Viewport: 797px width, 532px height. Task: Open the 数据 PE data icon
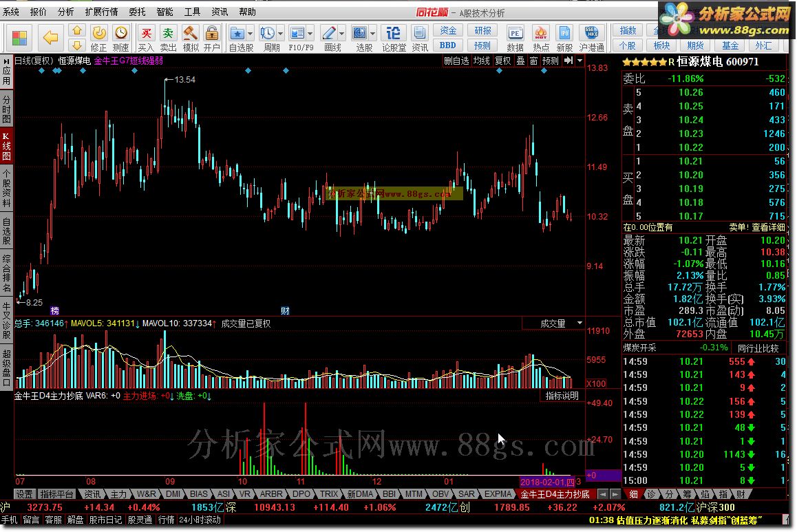point(515,38)
